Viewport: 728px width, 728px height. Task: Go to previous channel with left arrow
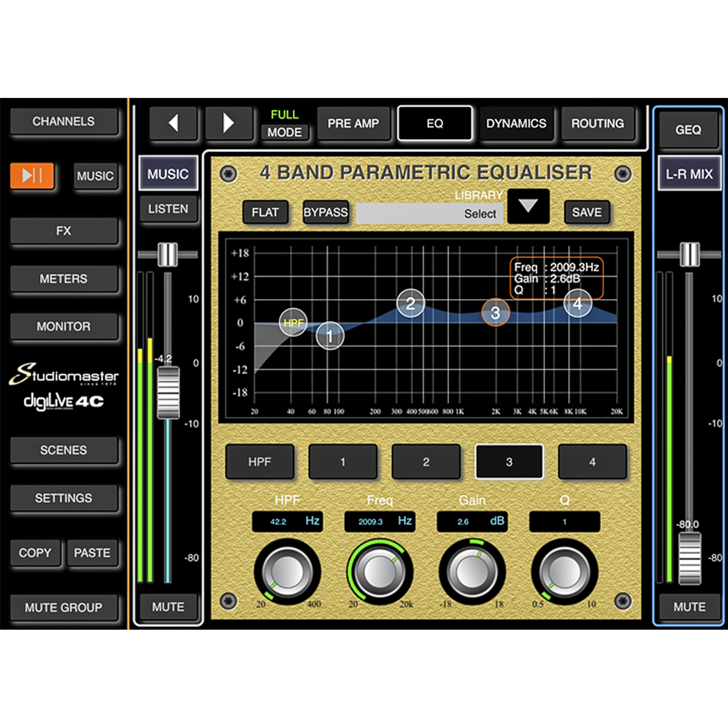click(173, 123)
